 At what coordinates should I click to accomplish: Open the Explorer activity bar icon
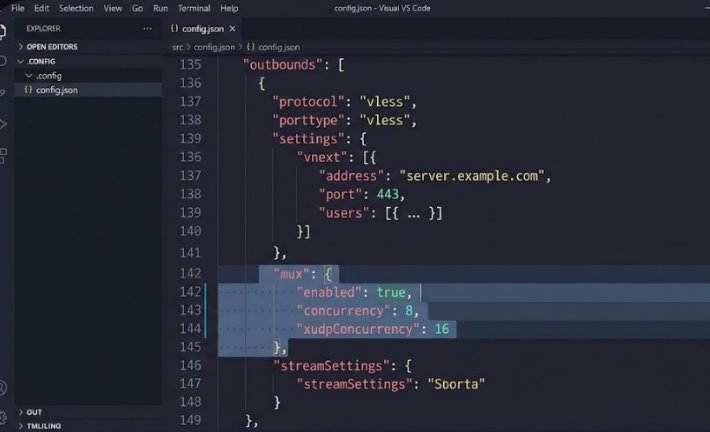point(2,31)
